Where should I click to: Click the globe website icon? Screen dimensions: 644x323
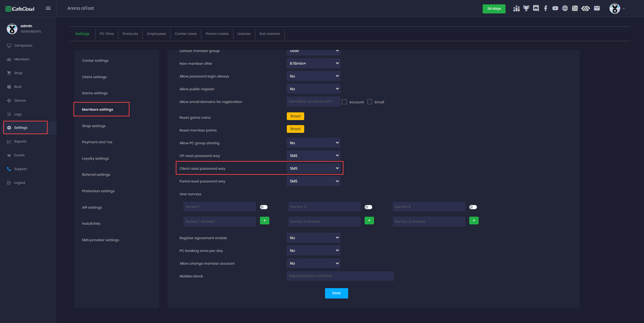(565, 8)
